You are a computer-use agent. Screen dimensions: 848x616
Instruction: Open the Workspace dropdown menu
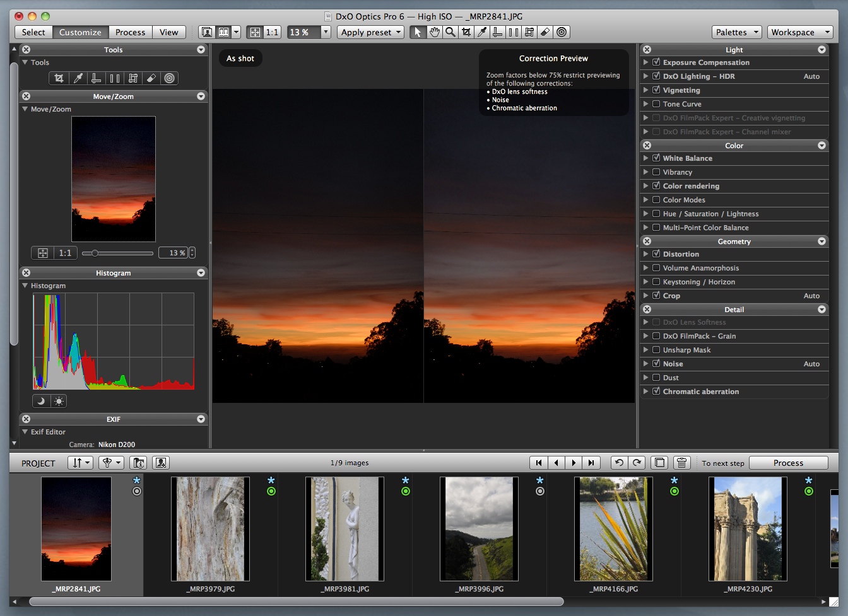(799, 32)
